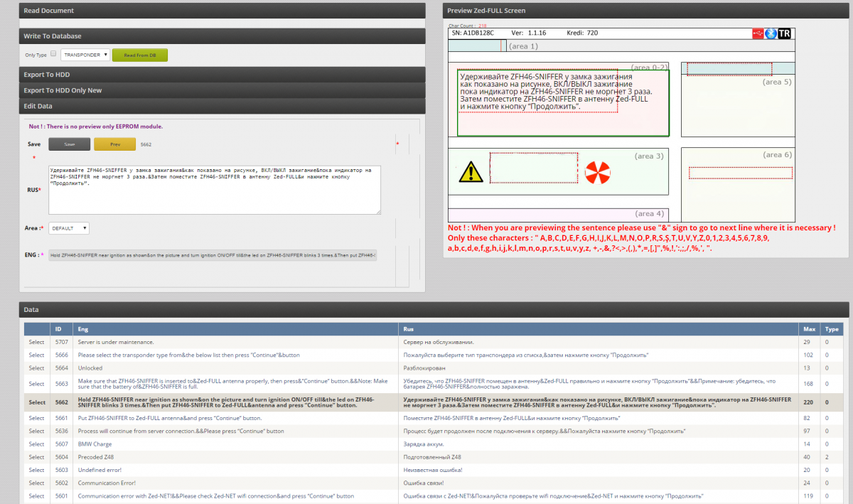The width and height of the screenshot is (853, 504).
Task: Click the area 6 preview box
Action: pyautogui.click(x=738, y=185)
